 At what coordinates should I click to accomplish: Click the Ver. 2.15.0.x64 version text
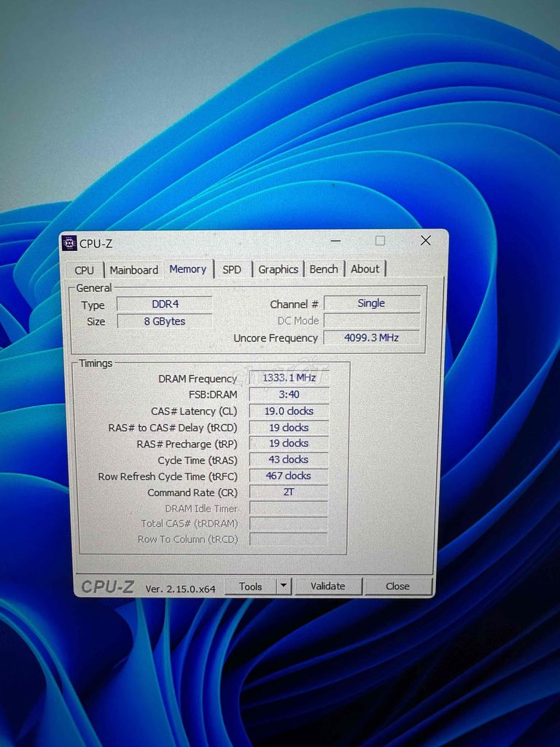(181, 589)
